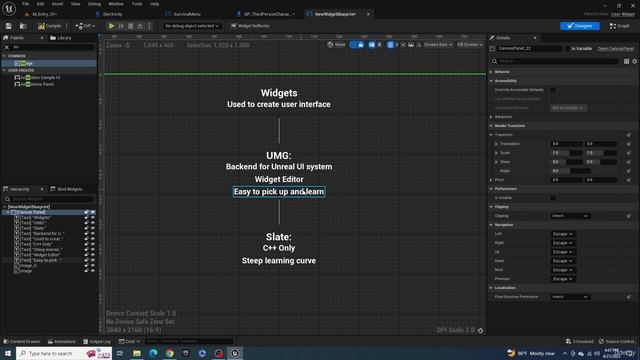Toggle visibility of the Text "Widgets" row
This screenshot has width=640, height=360.
tap(93, 218)
